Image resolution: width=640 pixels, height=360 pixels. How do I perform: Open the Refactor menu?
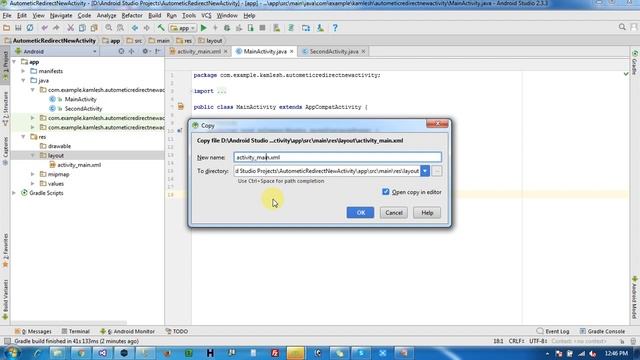132,16
